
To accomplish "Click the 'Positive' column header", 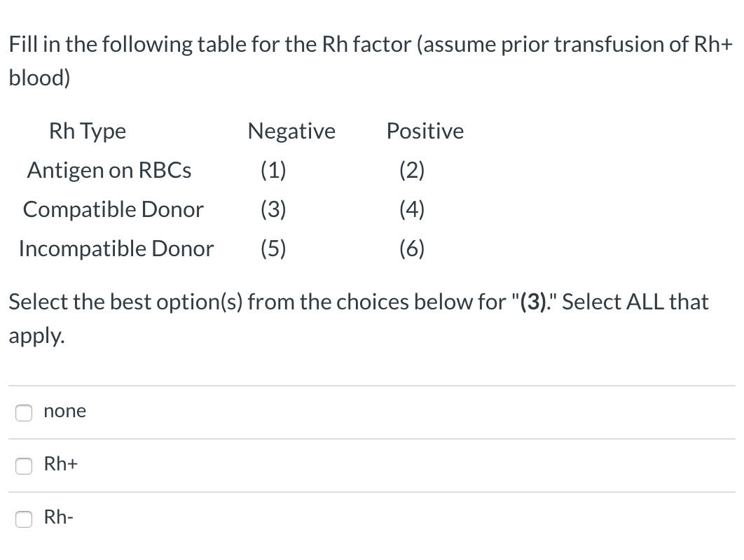I will [425, 131].
